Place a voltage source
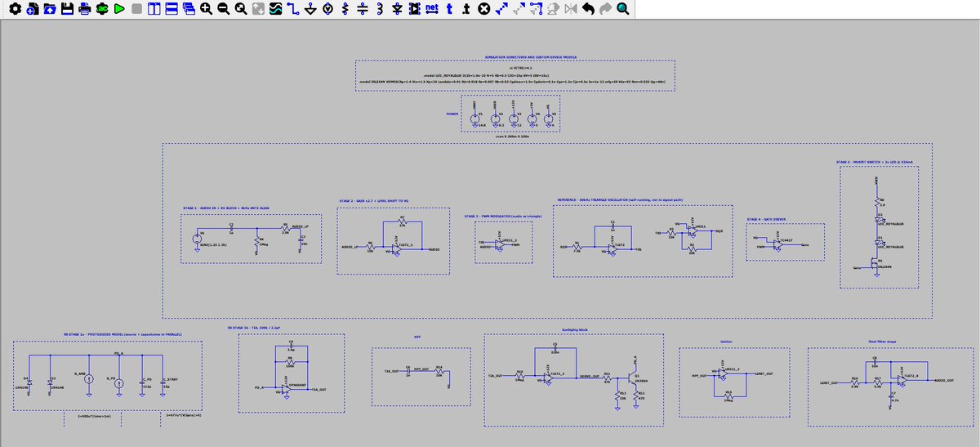This screenshot has height=447, width=980. tap(327, 9)
